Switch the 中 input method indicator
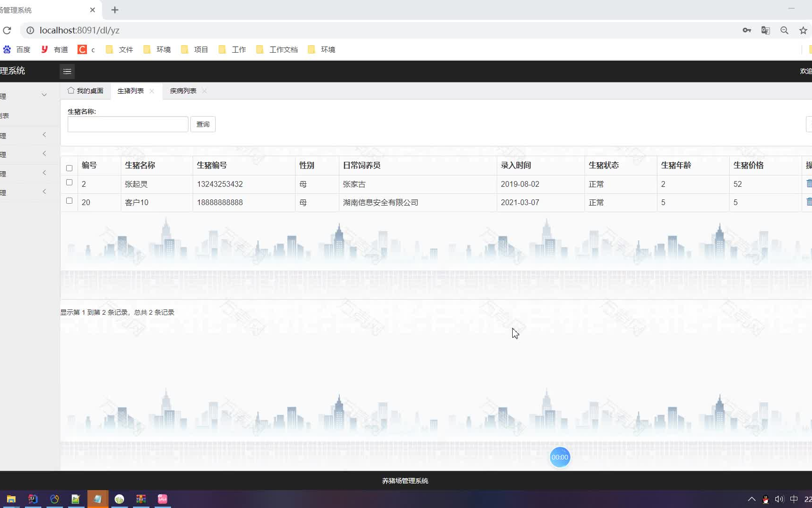The width and height of the screenshot is (812, 508). point(794,500)
